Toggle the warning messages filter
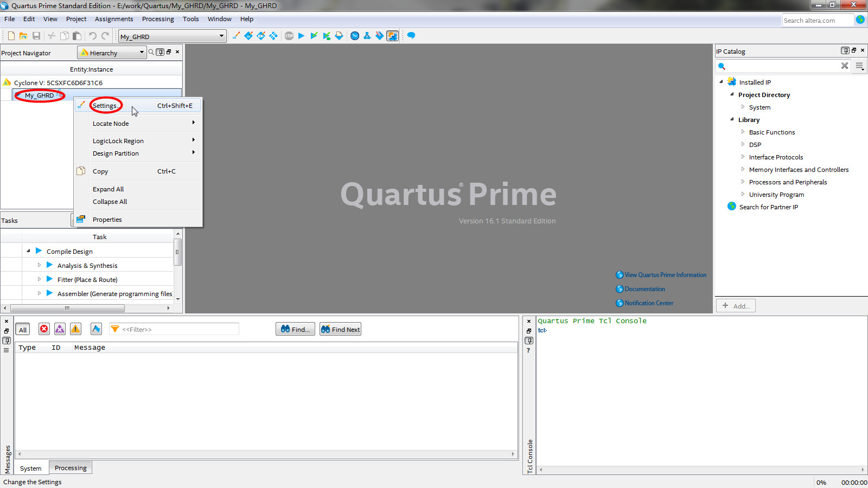This screenshot has height=488, width=868. coord(75,329)
